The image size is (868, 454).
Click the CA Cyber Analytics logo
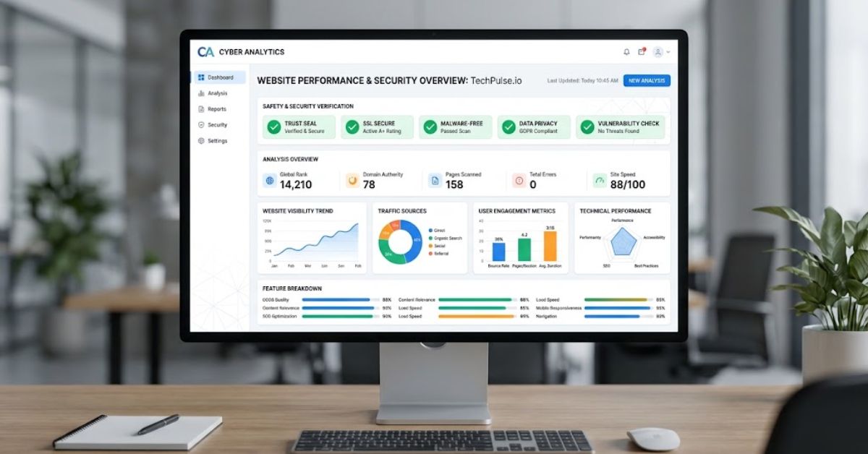[x=241, y=52]
